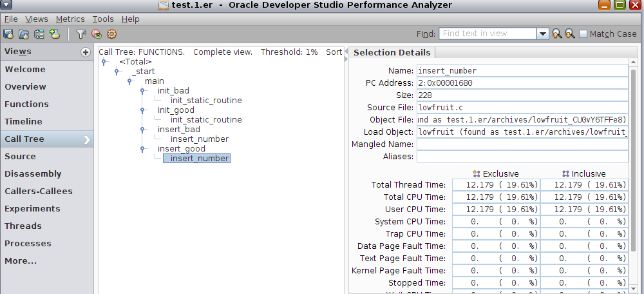Click the Find text in view field
The width and height of the screenshot is (644, 294).
click(488, 34)
